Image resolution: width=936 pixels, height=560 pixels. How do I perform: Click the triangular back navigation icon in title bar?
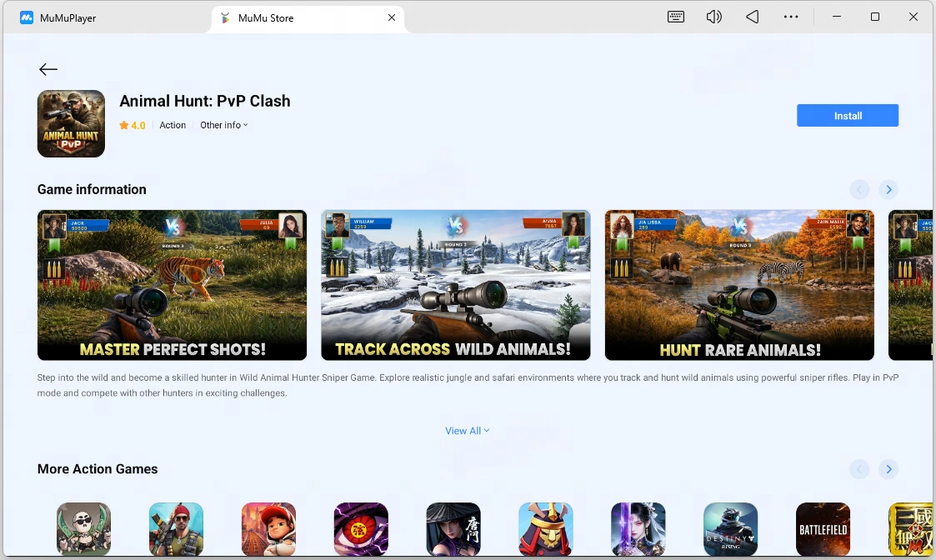pos(752,17)
